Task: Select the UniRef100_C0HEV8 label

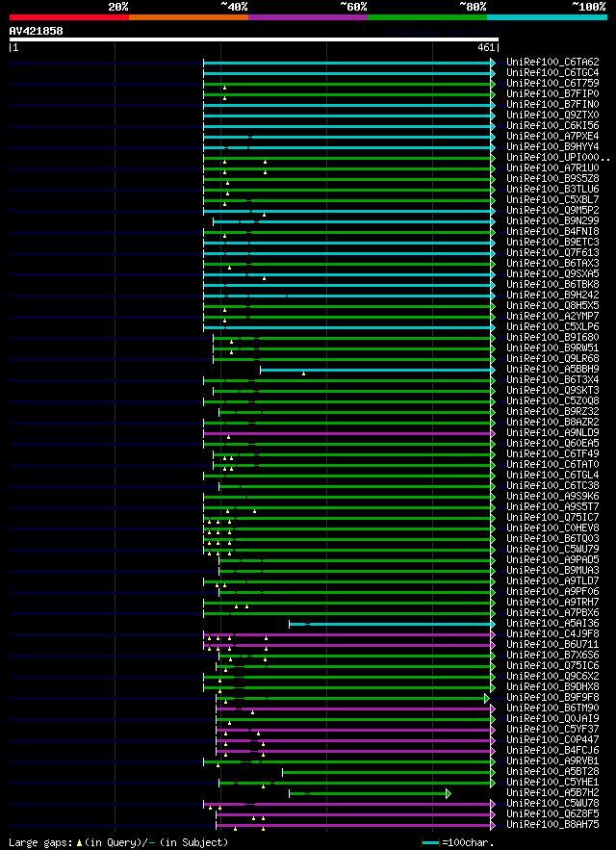Action: pyautogui.click(x=552, y=528)
